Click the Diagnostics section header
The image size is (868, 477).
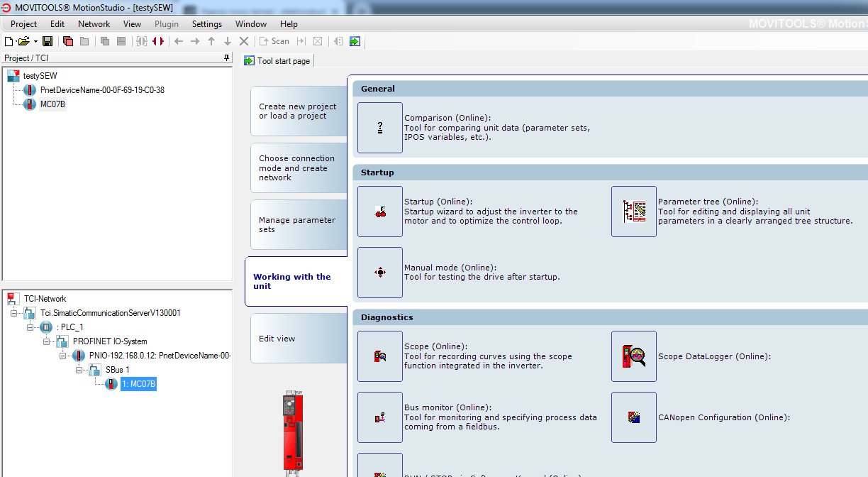(610, 317)
